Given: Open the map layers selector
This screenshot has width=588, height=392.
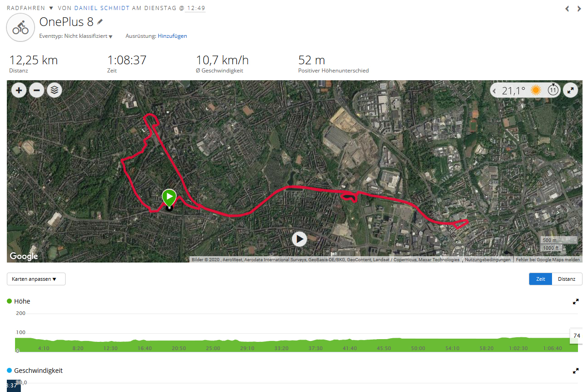Looking at the screenshot, I should click(55, 90).
